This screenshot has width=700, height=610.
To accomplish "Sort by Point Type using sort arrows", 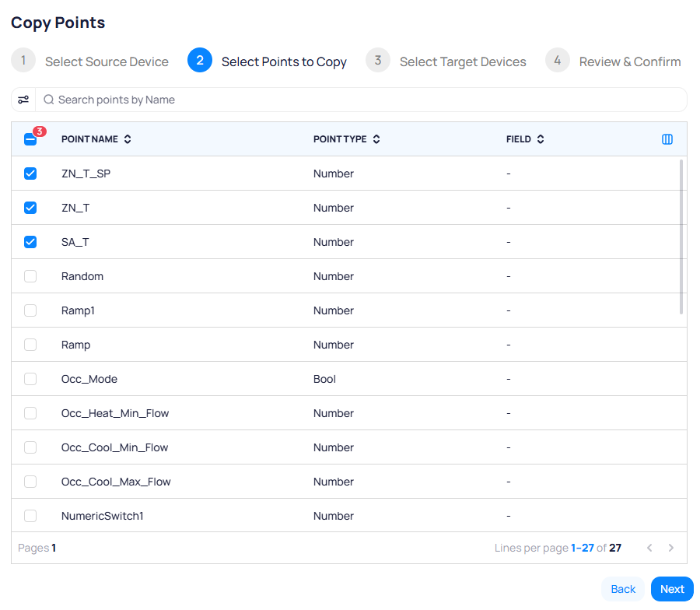I will (376, 139).
